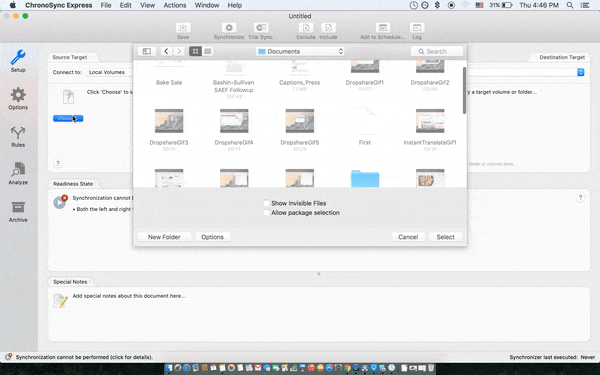Open the Log toolbar icon
Viewport: 600px width, 375px height.
(x=417, y=28)
